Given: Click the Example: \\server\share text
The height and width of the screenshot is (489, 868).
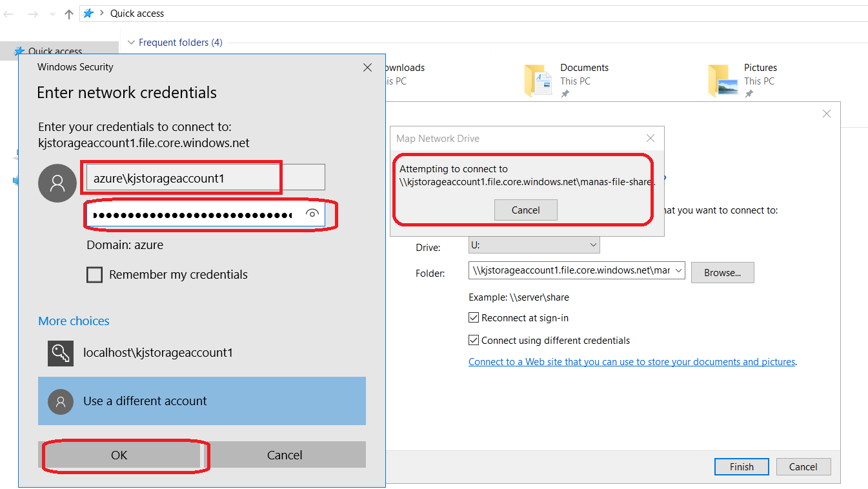Looking at the screenshot, I should (519, 297).
